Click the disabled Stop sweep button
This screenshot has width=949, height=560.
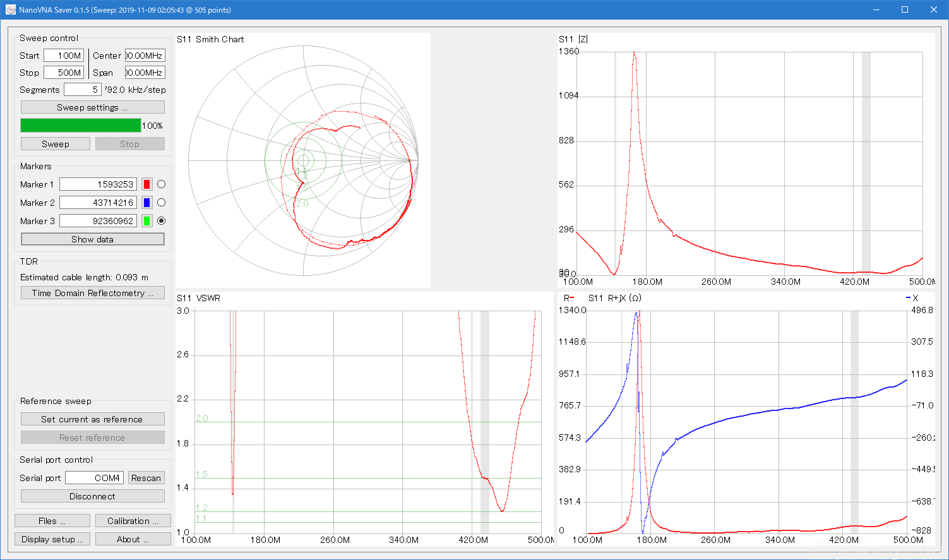click(x=130, y=144)
